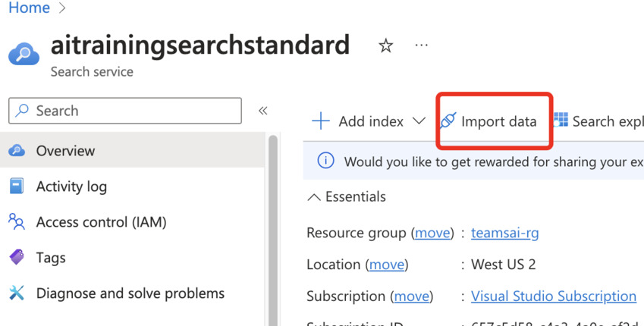
Task: Favorite the service with star icon
Action: point(385,45)
